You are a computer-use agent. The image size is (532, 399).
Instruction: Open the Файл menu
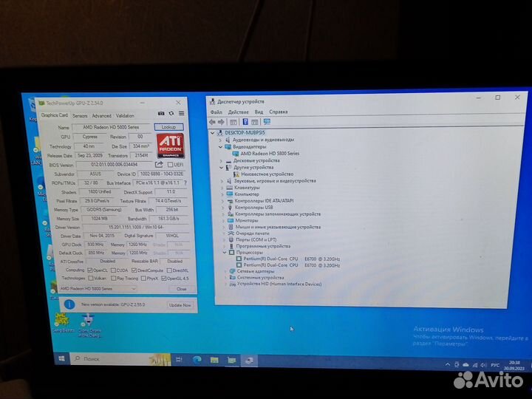tap(216, 112)
